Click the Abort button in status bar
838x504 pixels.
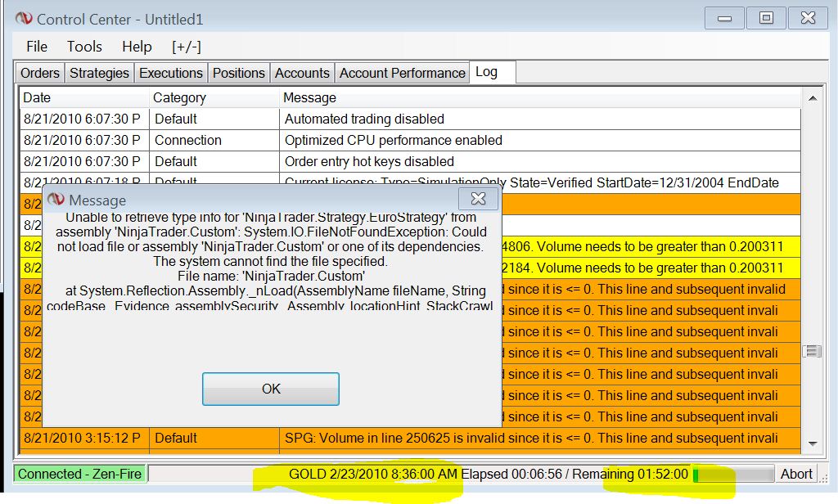click(x=796, y=474)
